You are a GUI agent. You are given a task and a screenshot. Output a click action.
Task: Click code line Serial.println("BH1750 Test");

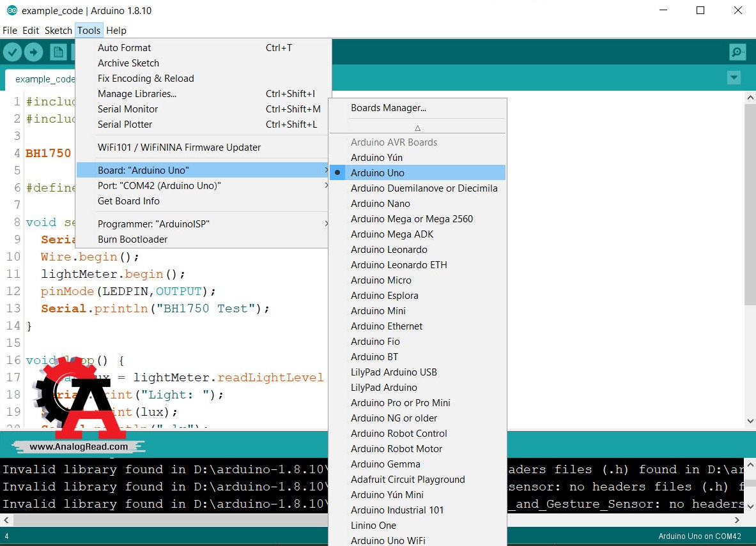click(x=155, y=308)
